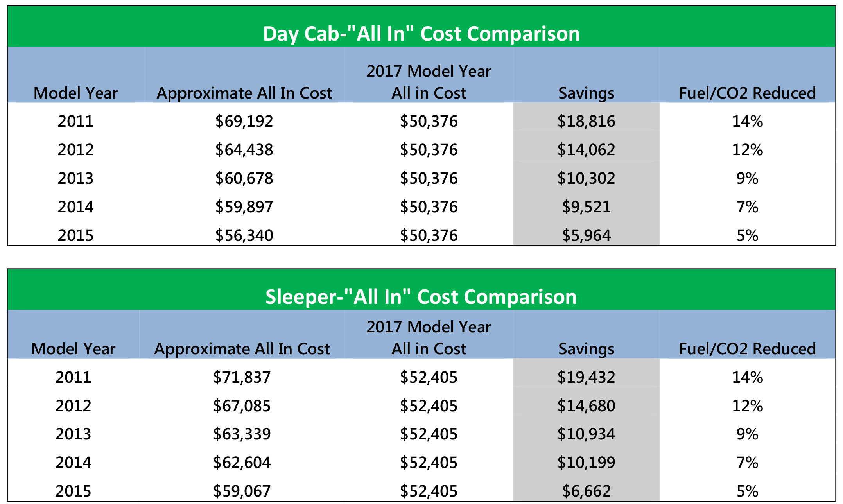Click the Day Cab Cost Comparison title
Image resolution: width=843 pixels, height=504 pixels.
(x=421, y=34)
